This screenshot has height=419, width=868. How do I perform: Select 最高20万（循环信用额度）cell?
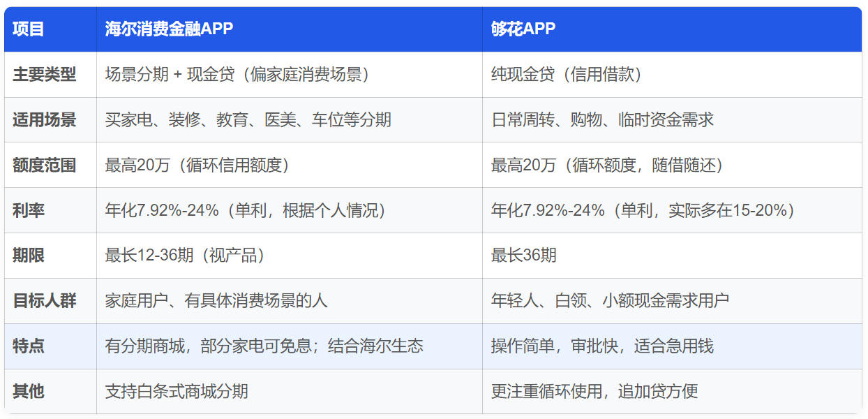(x=197, y=166)
